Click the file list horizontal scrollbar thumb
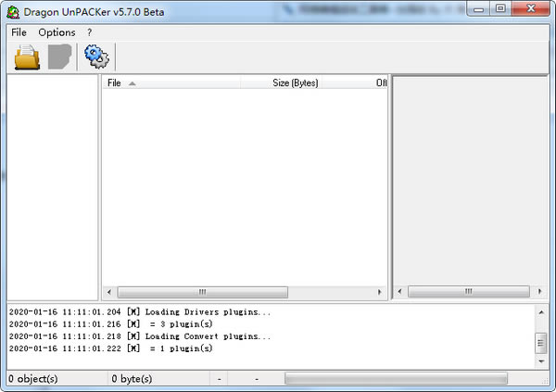This screenshot has height=392, width=556. (202, 292)
